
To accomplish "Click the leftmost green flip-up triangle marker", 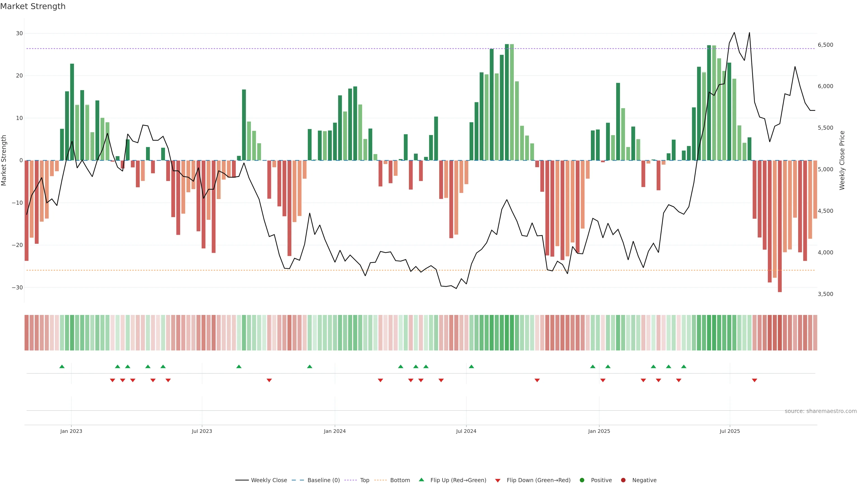I will tap(62, 366).
